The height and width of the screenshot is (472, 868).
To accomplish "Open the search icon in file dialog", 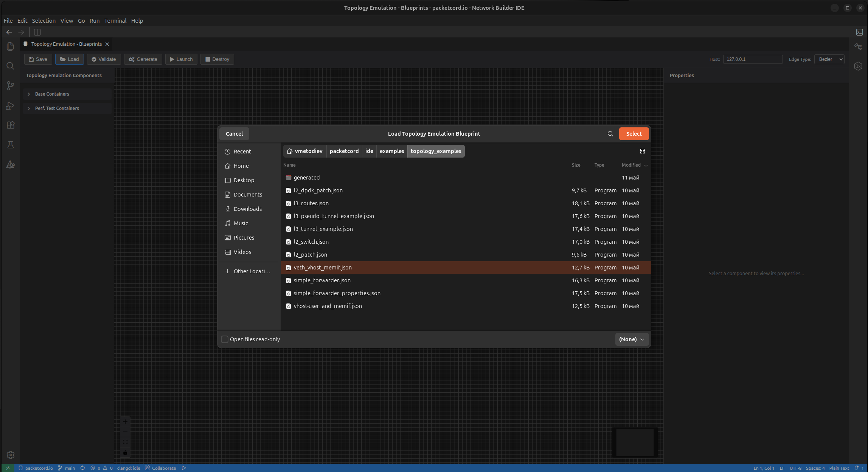I will pos(610,134).
